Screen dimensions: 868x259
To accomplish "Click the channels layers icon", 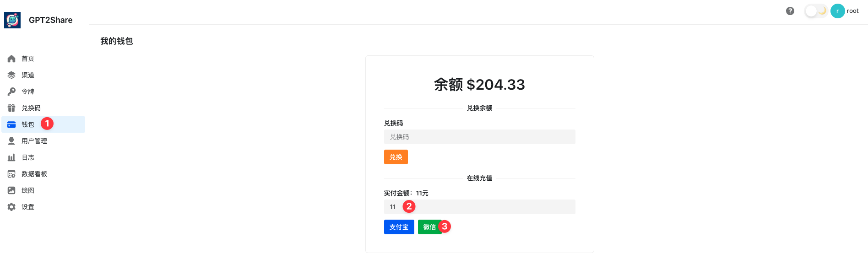I will (11, 75).
